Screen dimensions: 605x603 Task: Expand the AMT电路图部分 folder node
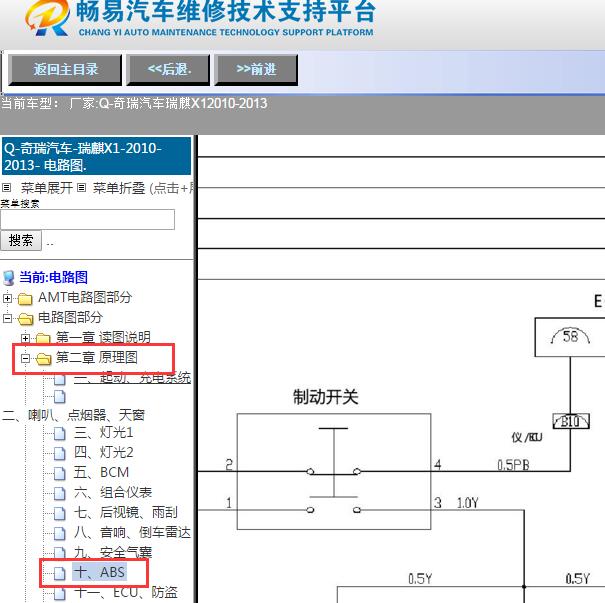(x=7, y=298)
